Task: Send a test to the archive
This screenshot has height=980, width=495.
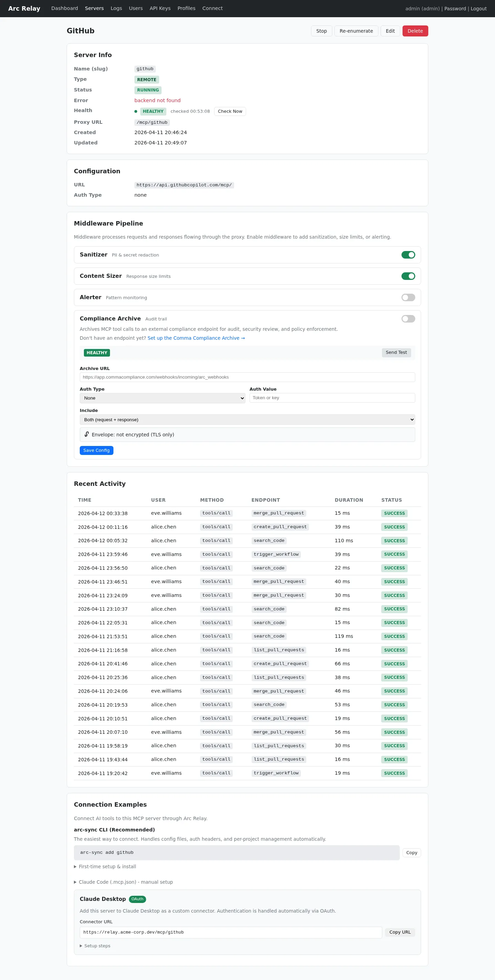Action: pyautogui.click(x=396, y=353)
